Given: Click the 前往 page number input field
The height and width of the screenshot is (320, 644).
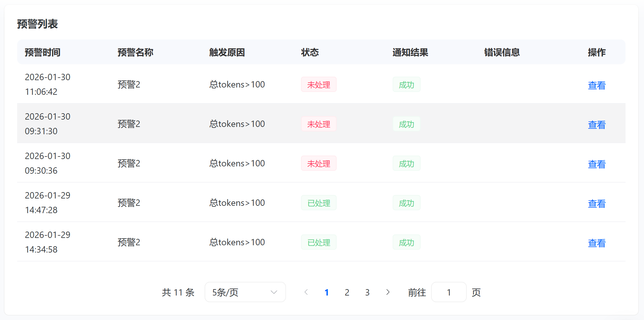Looking at the screenshot, I should pos(449,292).
